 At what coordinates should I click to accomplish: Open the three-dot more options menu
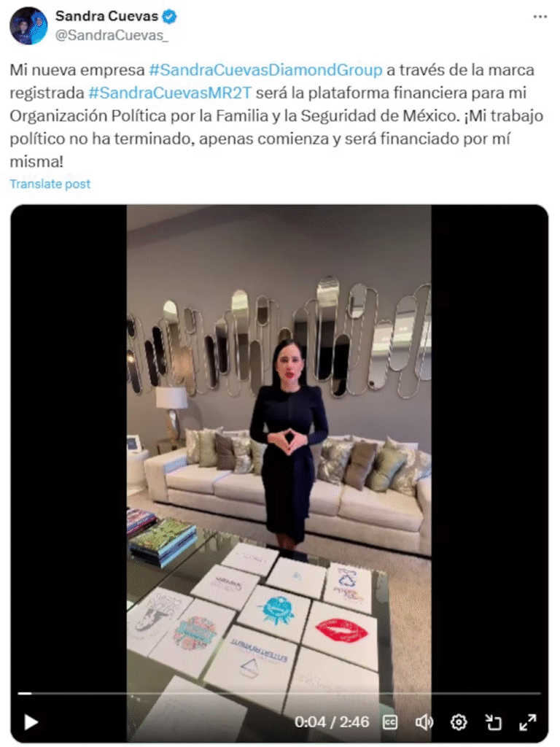pos(540,17)
